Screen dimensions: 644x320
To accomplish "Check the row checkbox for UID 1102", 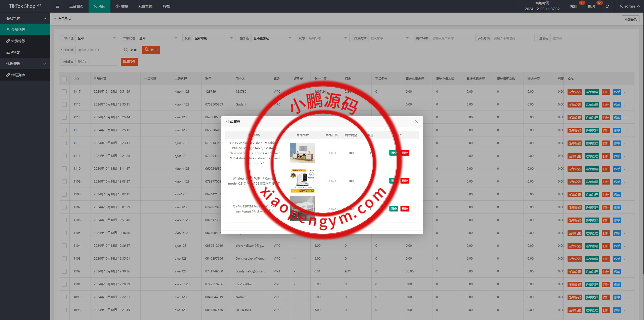I will pos(64,271).
